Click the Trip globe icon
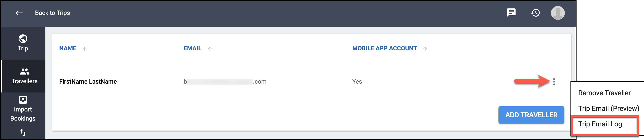 [x=23, y=39]
